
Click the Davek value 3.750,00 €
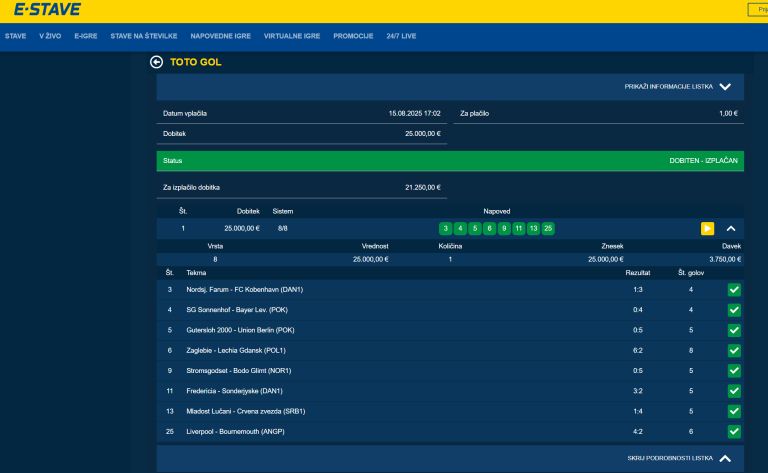click(725, 260)
